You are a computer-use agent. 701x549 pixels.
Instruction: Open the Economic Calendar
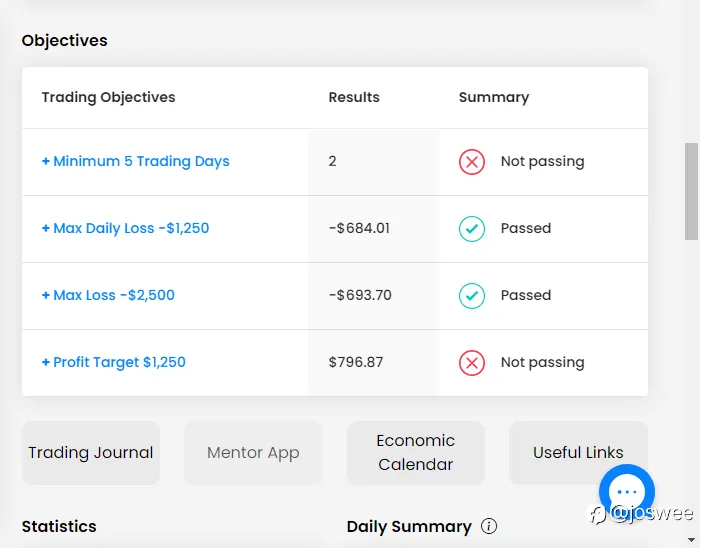coord(416,453)
